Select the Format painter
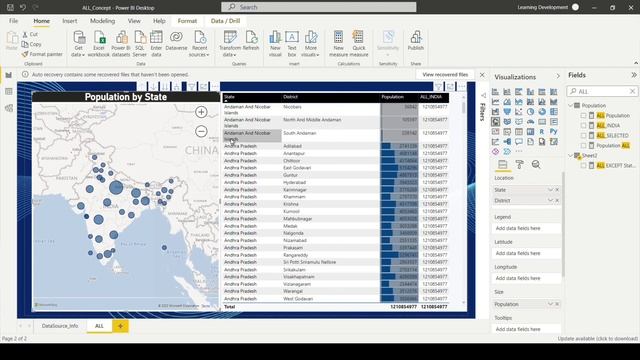The width and height of the screenshot is (640, 360). coord(42,54)
